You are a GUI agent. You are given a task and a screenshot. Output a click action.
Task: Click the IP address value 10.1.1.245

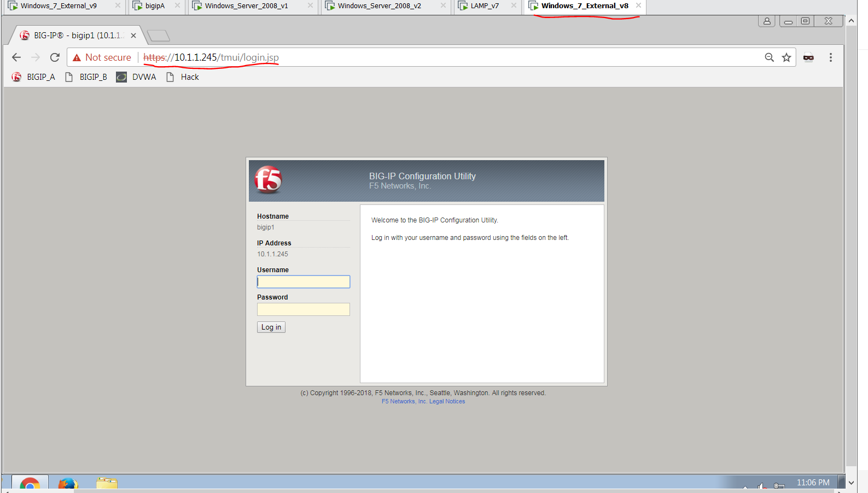272,254
